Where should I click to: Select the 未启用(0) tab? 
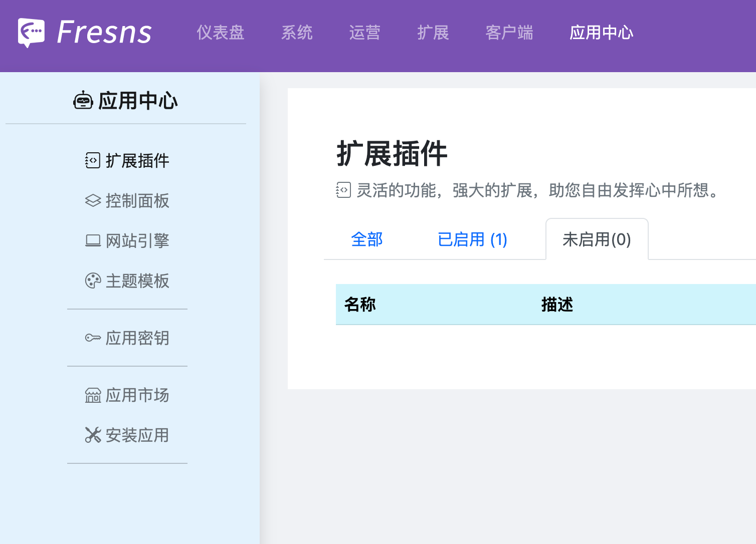tap(597, 239)
